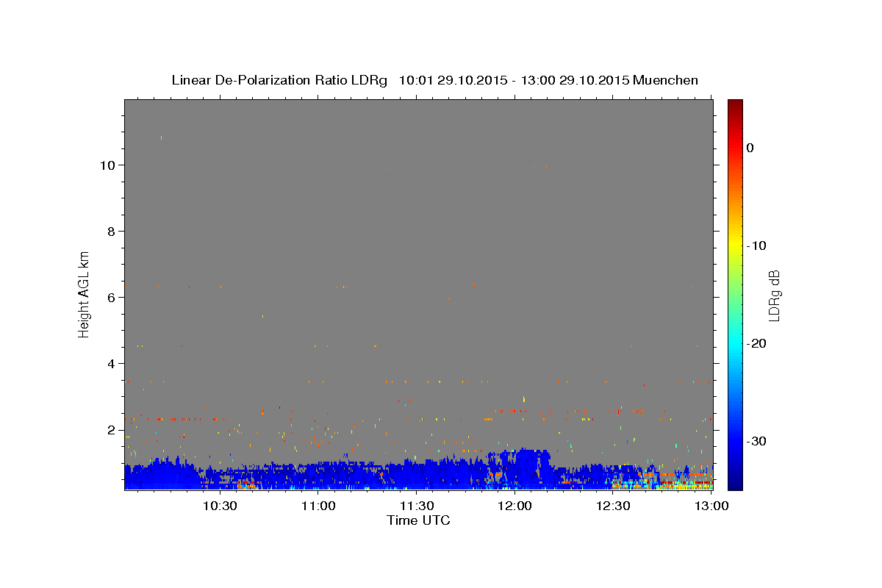Image resolution: width=882 pixels, height=588 pixels.
Task: Click the colorbar tick label -30
Action: (756, 441)
